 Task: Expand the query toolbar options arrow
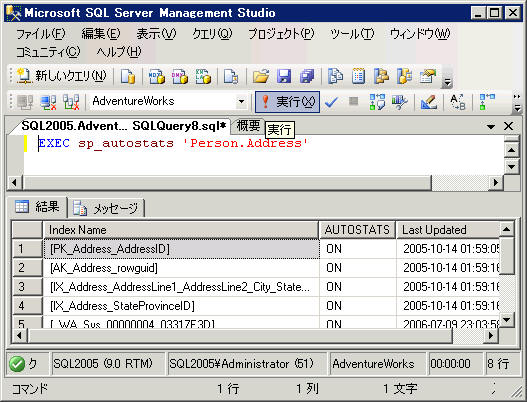[x=517, y=108]
